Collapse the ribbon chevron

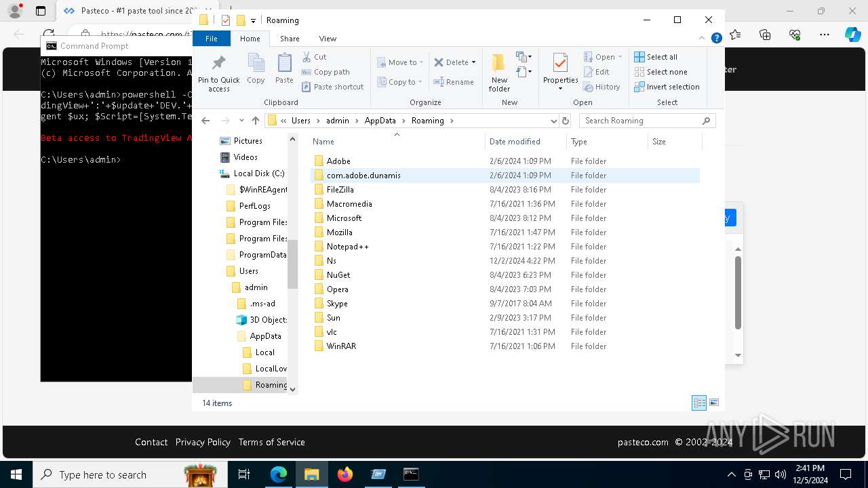click(702, 39)
